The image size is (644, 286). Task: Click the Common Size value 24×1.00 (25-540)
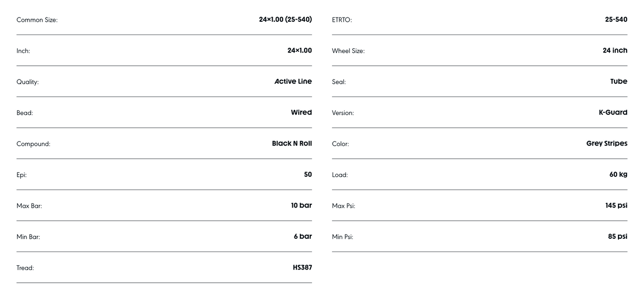pos(285,20)
